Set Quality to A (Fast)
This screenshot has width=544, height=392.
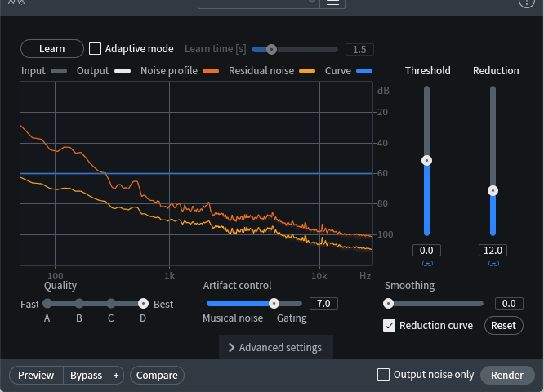(x=47, y=304)
